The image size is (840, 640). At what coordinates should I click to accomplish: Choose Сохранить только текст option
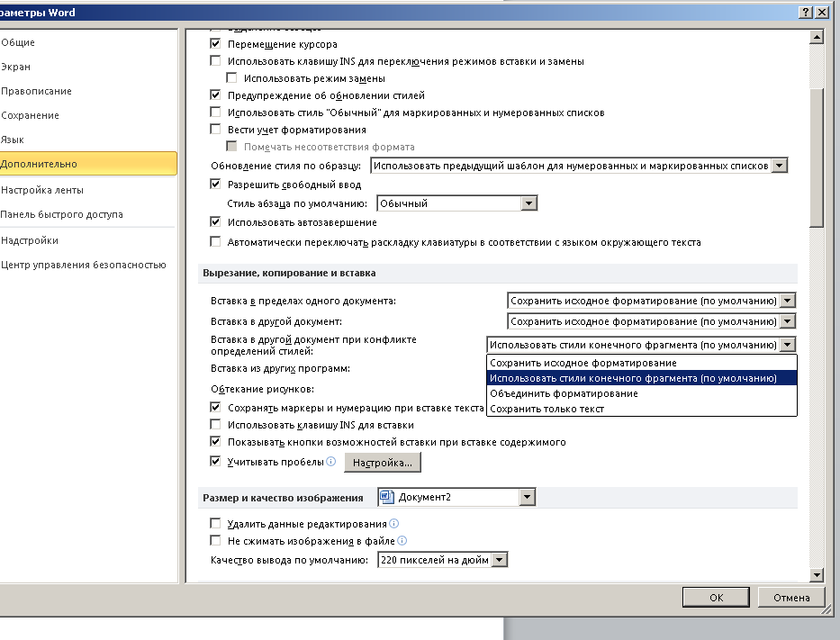click(x=642, y=409)
